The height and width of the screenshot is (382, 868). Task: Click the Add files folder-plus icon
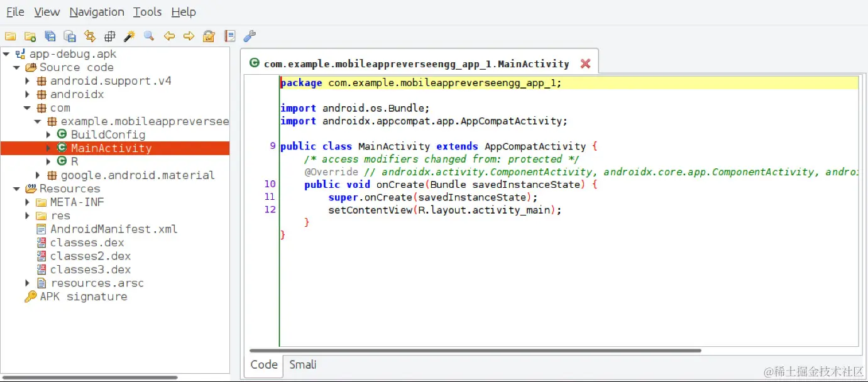pos(30,36)
